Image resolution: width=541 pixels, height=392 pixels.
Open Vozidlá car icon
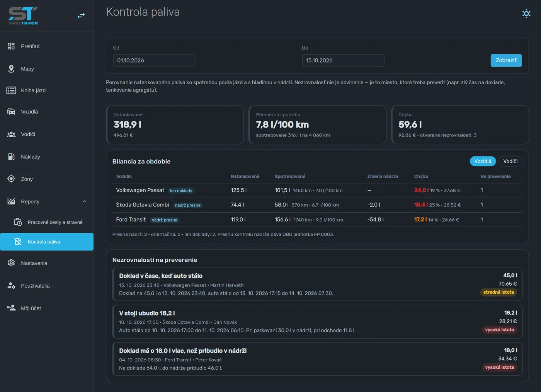point(11,112)
